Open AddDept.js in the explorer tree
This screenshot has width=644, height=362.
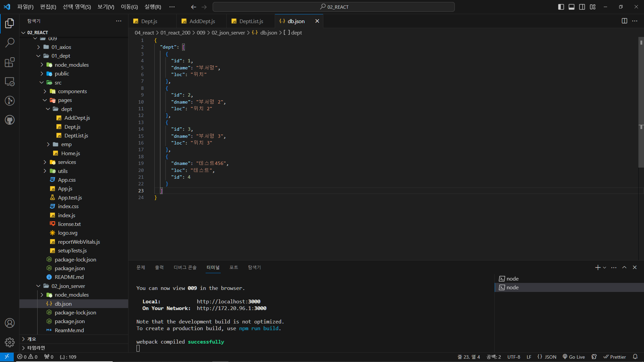coord(77,118)
